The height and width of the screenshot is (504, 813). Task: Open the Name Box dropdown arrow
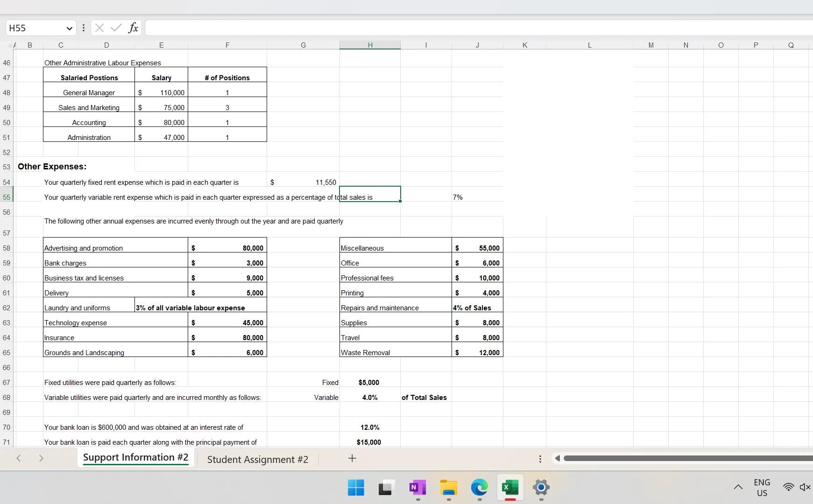tap(69, 28)
